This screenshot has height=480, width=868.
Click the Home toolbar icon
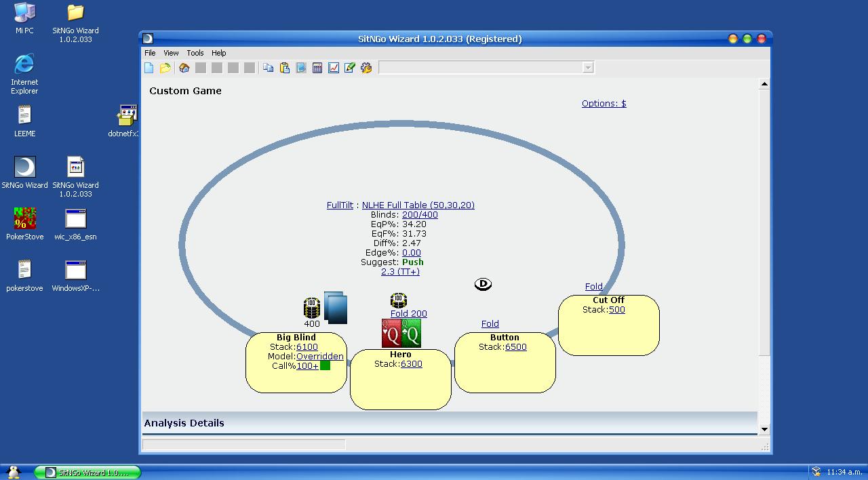[184, 68]
